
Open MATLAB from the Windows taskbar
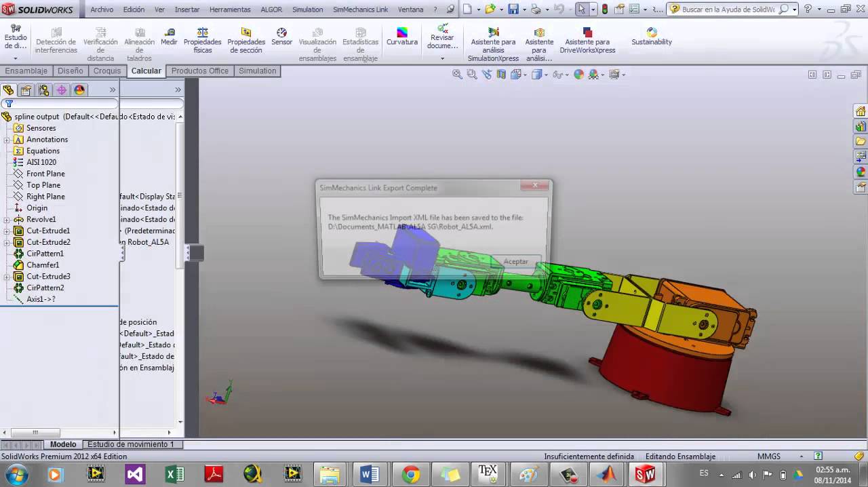606,474
